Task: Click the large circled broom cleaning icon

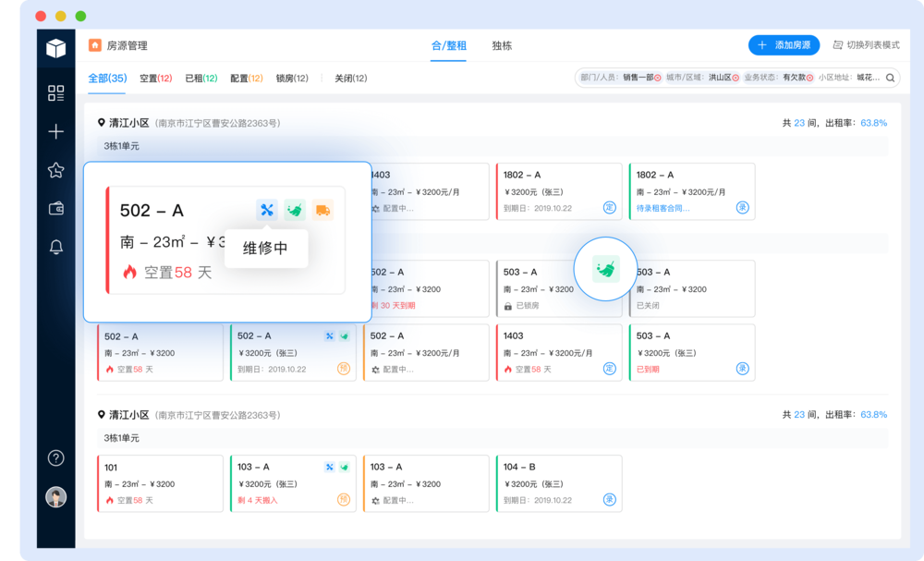Action: (606, 269)
